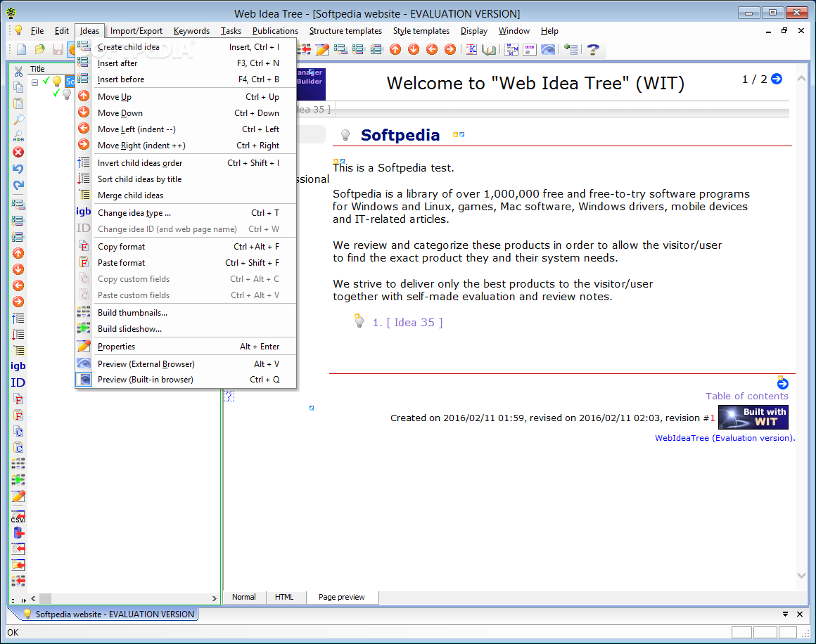Click the Move Left arrow in top toolbar

pos(432,49)
